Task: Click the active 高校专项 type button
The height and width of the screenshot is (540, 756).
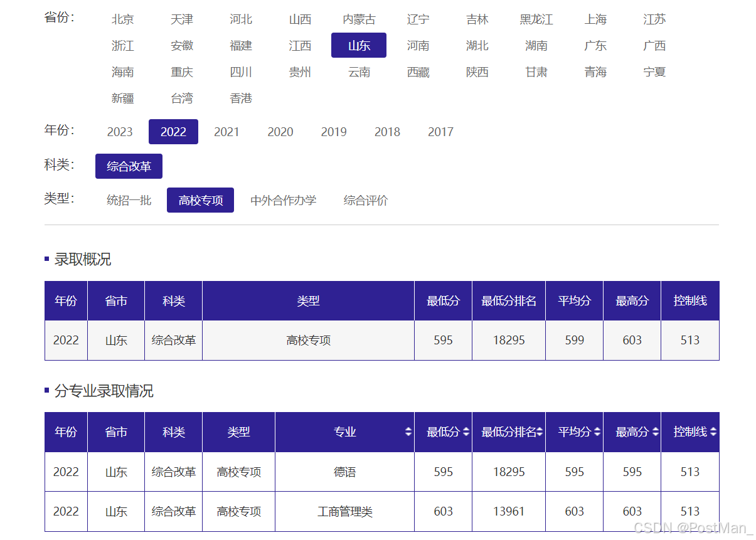Action: point(200,200)
